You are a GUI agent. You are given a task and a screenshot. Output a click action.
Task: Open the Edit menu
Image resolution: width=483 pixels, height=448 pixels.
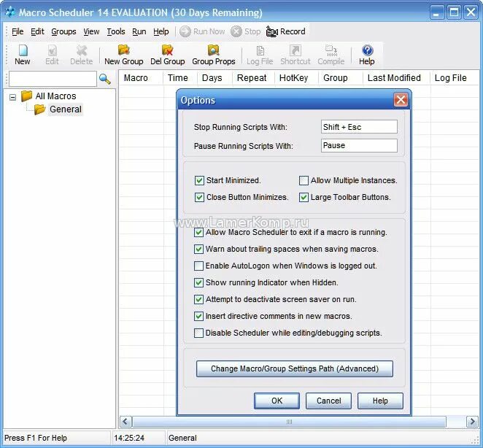38,31
